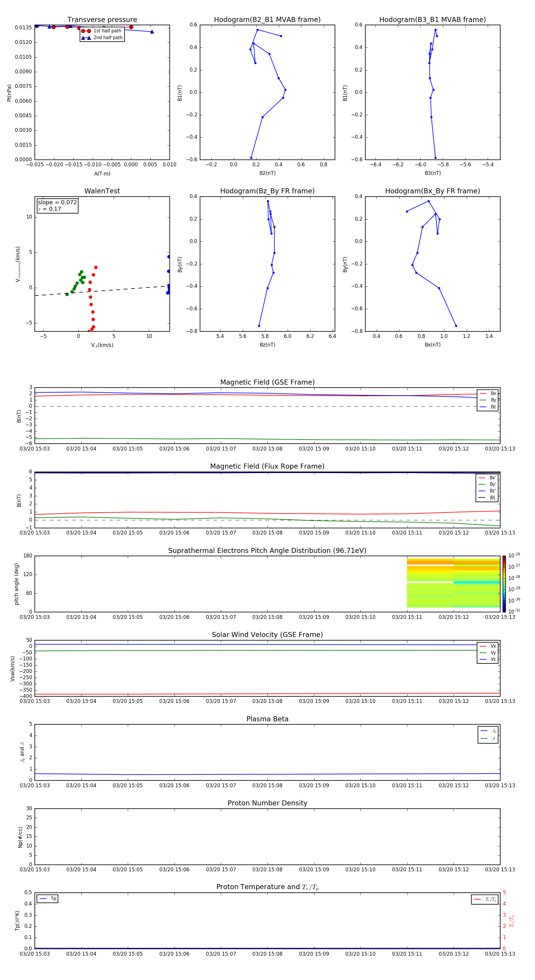The image size is (535, 980).
Task: Select |B| in the flux rope legend
Action: (487, 498)
